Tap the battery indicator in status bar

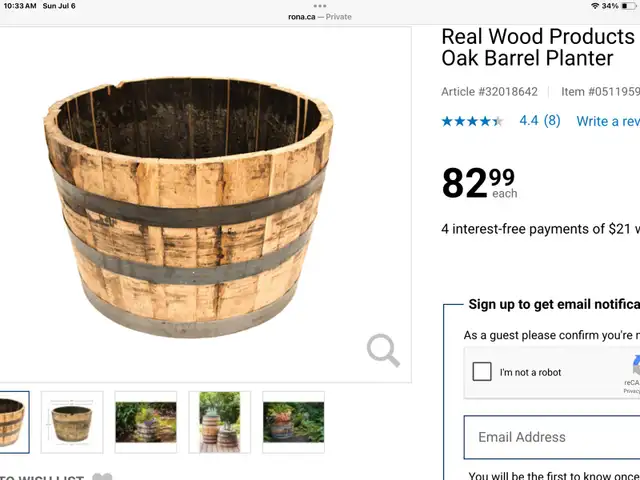pyautogui.click(x=628, y=6)
